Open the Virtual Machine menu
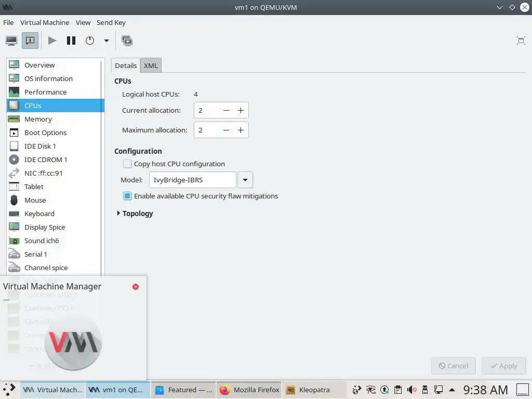 [x=45, y=22]
